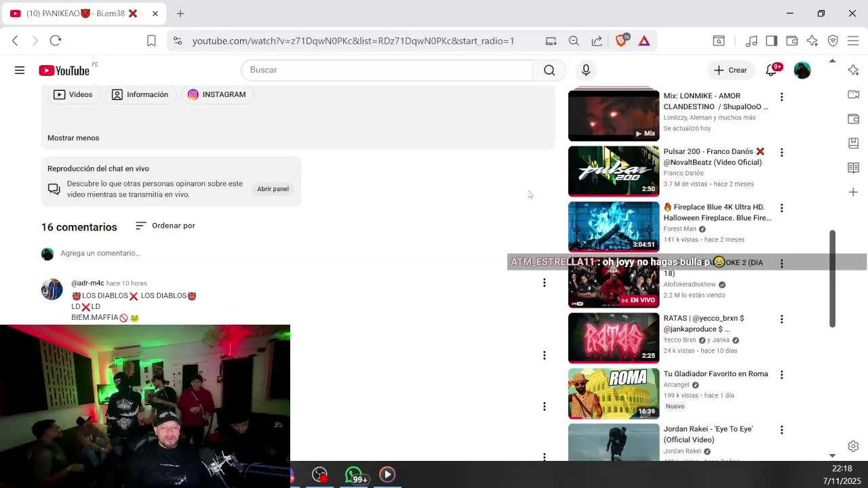Image resolution: width=868 pixels, height=488 pixels.
Task: Open the Brave VPN shield icon
Action: (833, 41)
